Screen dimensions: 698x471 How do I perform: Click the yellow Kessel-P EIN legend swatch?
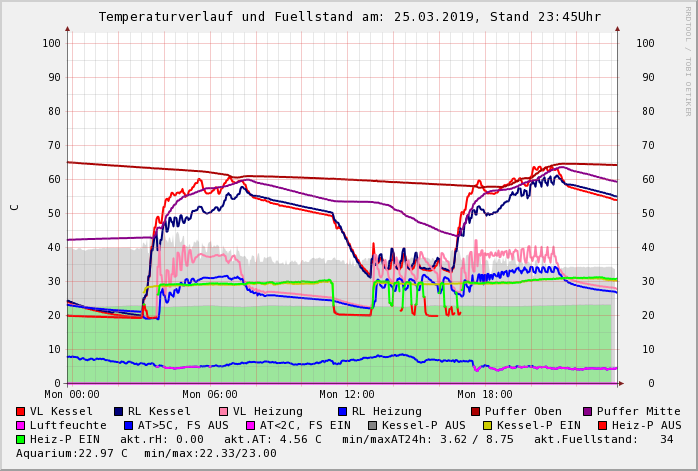tap(487, 426)
